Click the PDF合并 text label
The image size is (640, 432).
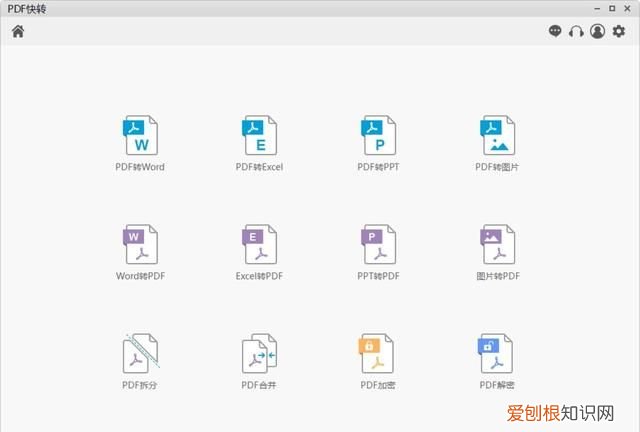pyautogui.click(x=259, y=385)
